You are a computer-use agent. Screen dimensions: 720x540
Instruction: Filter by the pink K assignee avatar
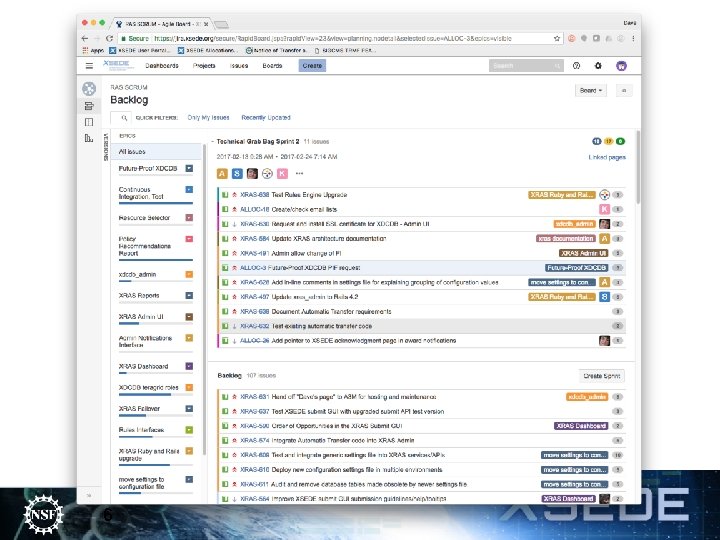[282, 174]
